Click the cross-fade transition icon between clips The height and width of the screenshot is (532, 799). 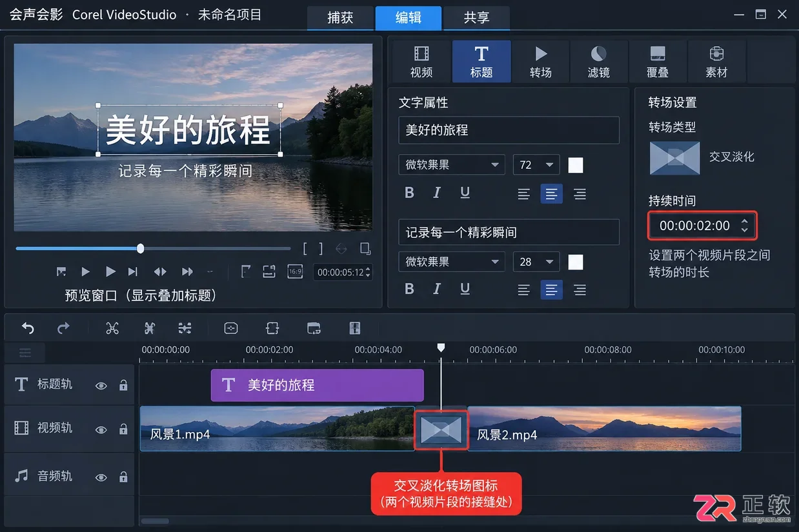[x=441, y=429]
